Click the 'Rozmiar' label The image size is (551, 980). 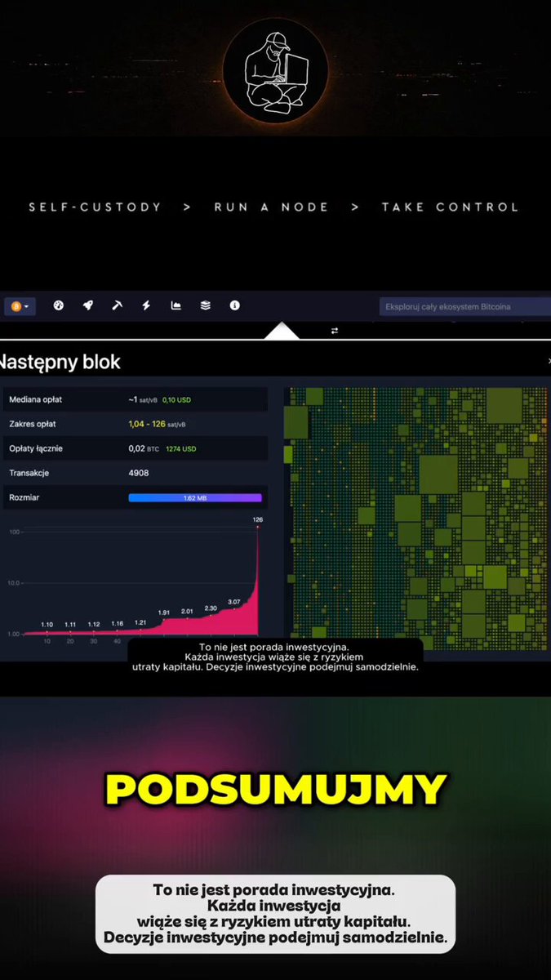click(24, 497)
